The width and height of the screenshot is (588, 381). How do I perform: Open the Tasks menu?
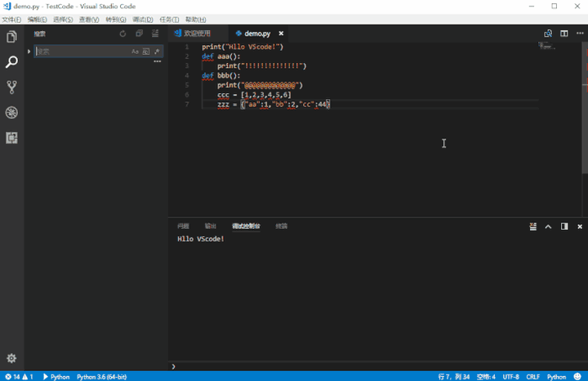pyautogui.click(x=169, y=20)
